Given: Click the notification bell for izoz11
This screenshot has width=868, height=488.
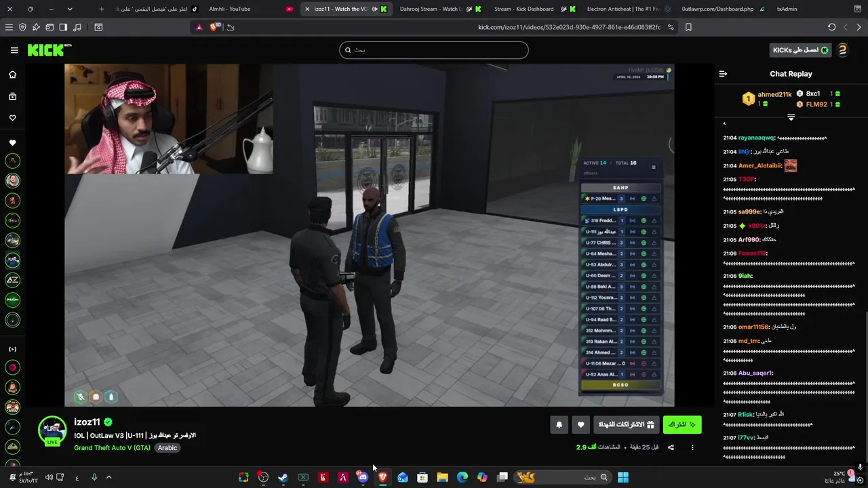Looking at the screenshot, I should coord(559,425).
